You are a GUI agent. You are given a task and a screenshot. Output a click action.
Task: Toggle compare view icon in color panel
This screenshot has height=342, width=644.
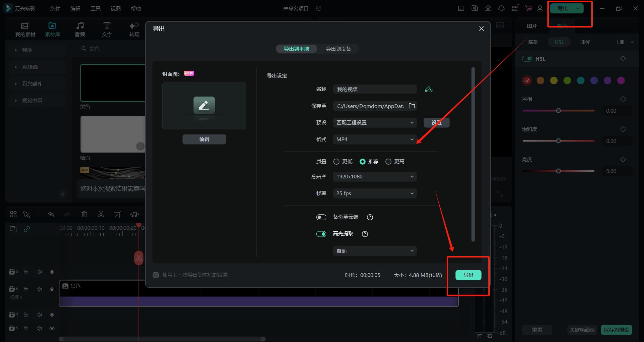point(621,42)
